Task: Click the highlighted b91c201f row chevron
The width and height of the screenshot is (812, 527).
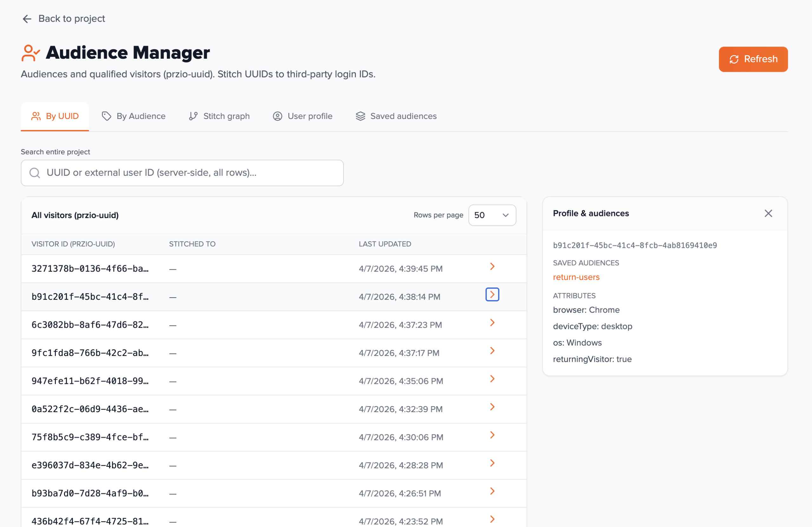Action: (492, 294)
